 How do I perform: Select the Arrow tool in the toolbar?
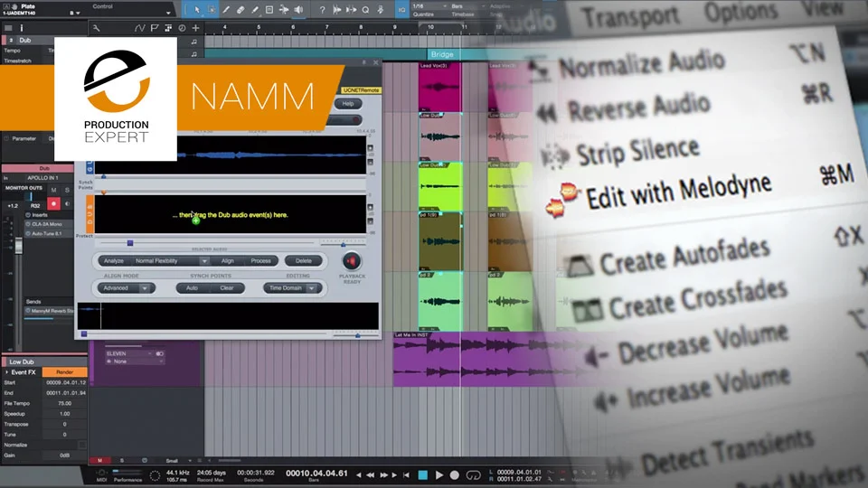tap(197, 10)
